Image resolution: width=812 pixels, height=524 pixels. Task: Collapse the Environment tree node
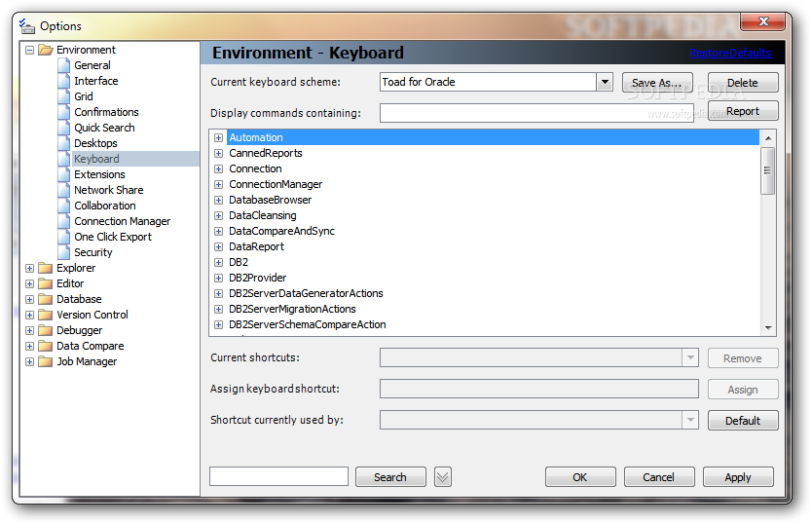pyautogui.click(x=29, y=51)
